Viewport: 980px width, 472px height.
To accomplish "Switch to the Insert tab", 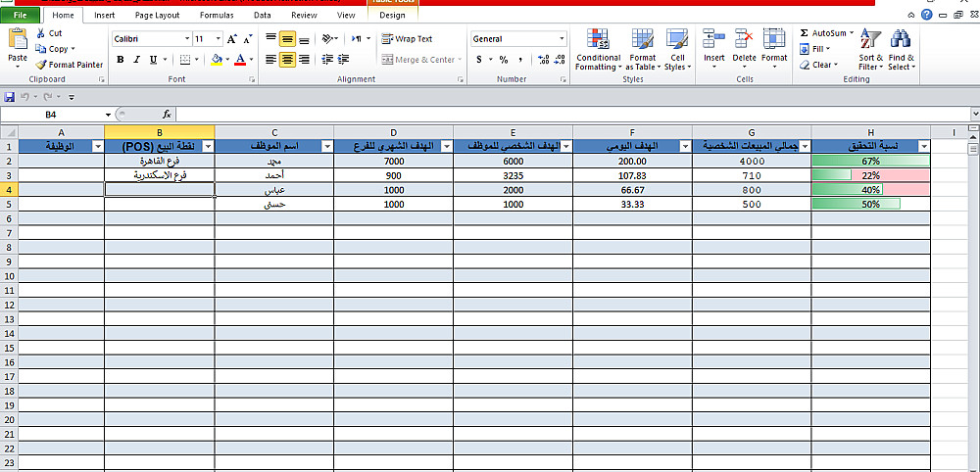I will (x=105, y=15).
